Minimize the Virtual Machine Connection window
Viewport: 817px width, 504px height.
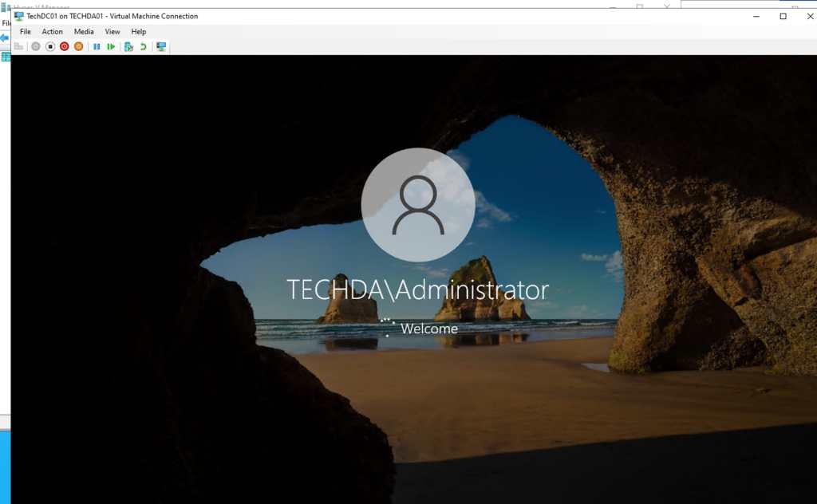(x=756, y=16)
